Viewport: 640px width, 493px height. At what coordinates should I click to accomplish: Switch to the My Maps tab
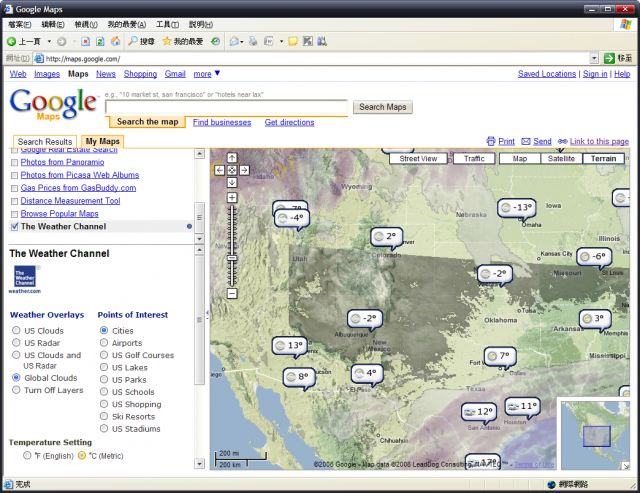coord(102,142)
